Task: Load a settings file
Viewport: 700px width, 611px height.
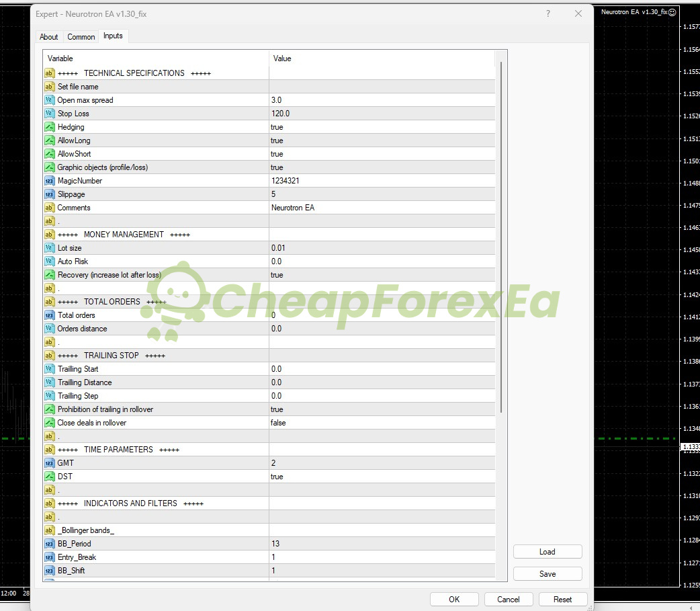Action: [x=548, y=552]
